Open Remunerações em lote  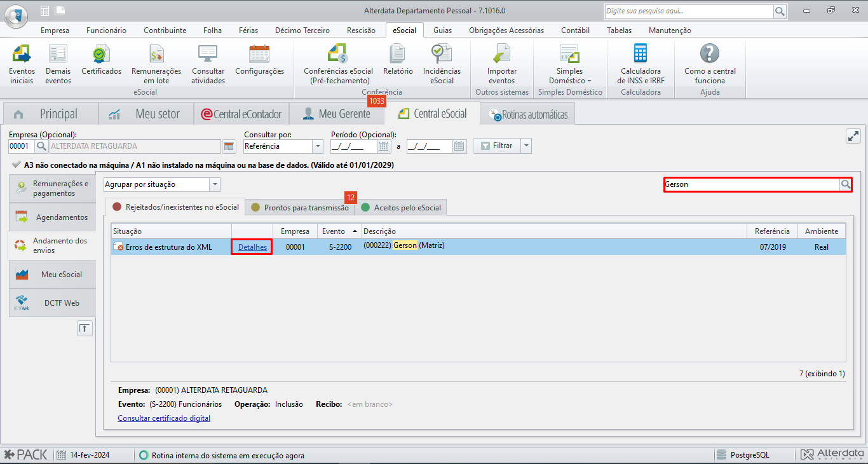click(156, 64)
